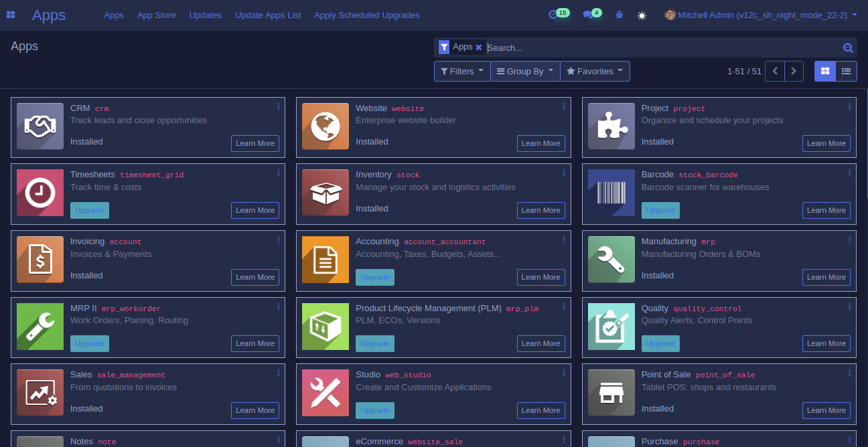The width and height of the screenshot is (868, 447).
Task: Click the Sales chart app icon
Action: [x=40, y=393]
